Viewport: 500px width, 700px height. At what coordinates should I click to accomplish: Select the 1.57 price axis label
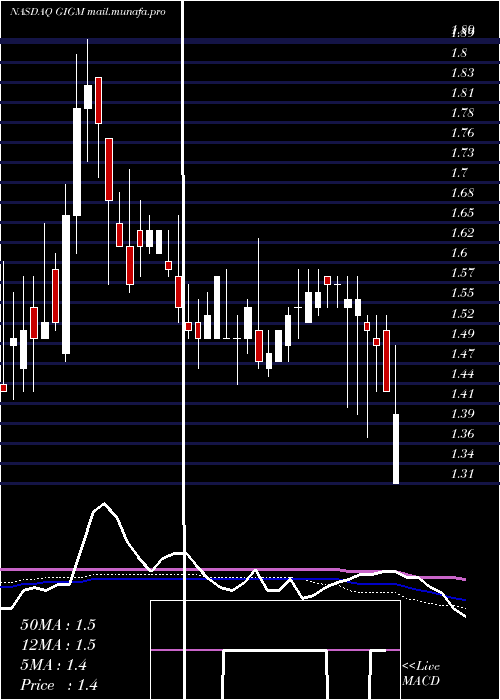click(462, 273)
